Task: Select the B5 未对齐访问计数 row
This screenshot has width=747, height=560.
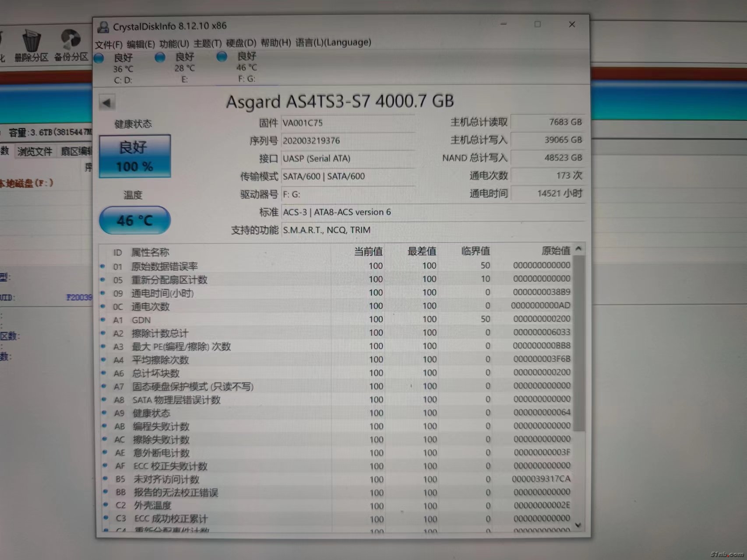Action: (336, 479)
